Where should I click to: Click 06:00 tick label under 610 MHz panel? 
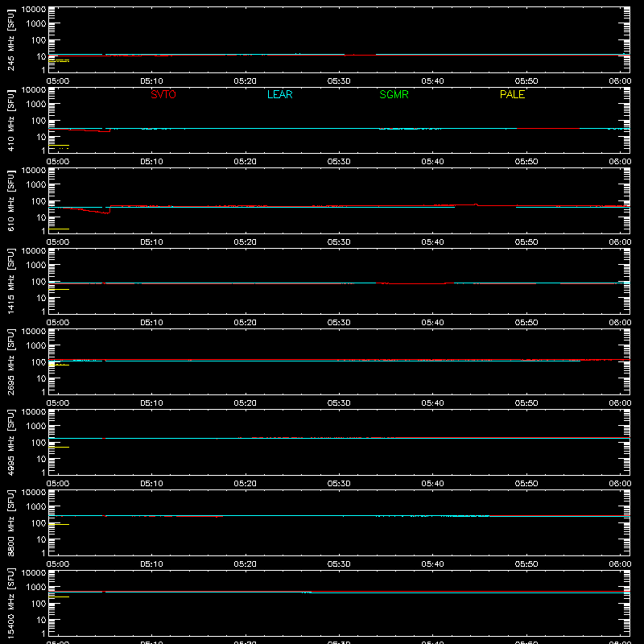620,242
